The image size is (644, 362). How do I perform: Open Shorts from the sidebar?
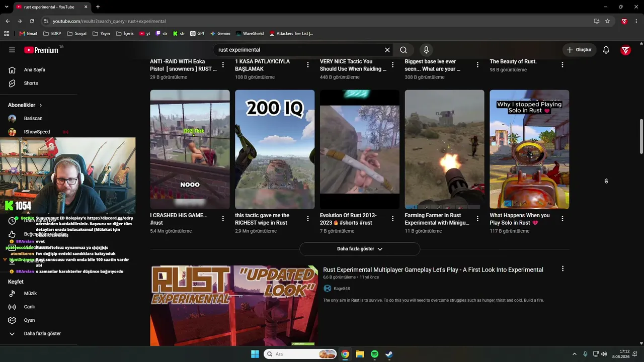[31, 83]
